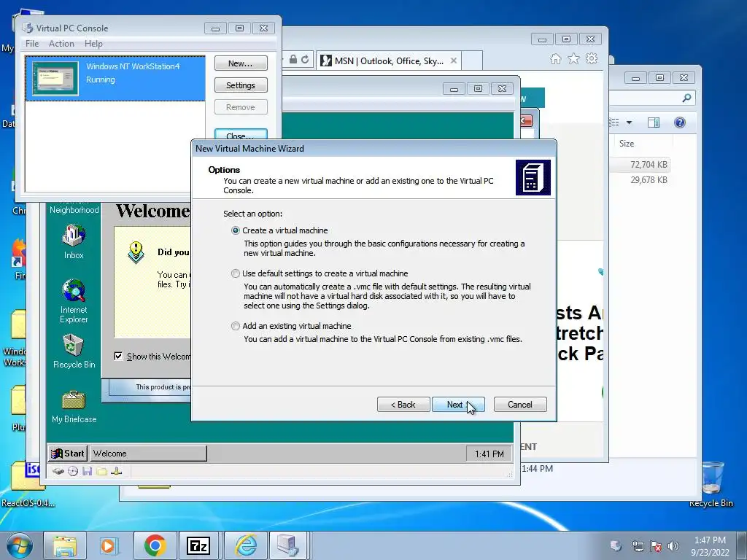Click the search magnifier in Explorer window
Viewport: 747px width, 560px height.
686,98
